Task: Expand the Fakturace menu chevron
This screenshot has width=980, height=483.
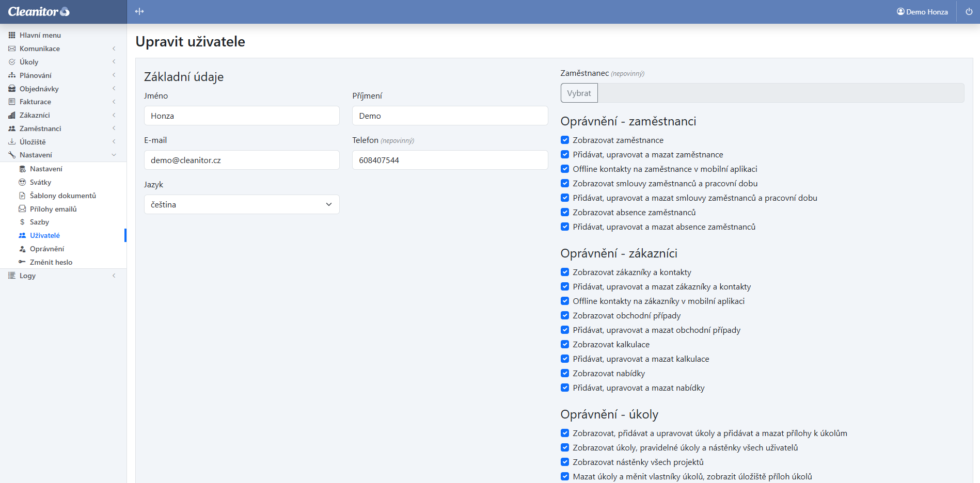Action: click(114, 102)
